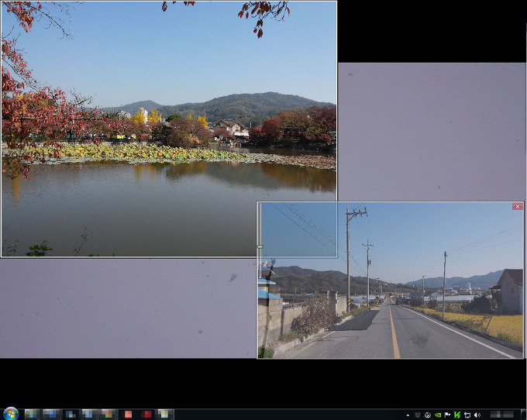The image size is (527, 420).
Task: Select the lake and autumn trees photo
Action: tap(169, 129)
